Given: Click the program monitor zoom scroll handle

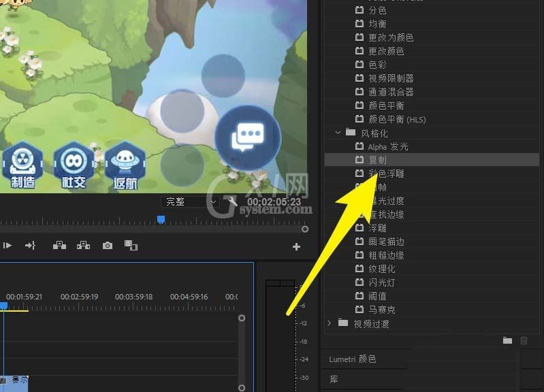Looking at the screenshot, I should coord(305,229).
